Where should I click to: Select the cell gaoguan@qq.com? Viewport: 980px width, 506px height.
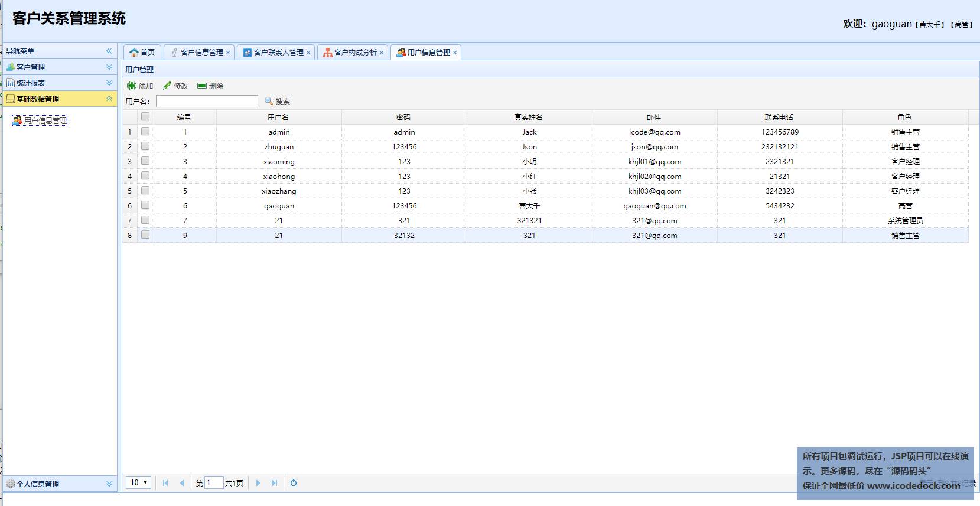(x=655, y=205)
